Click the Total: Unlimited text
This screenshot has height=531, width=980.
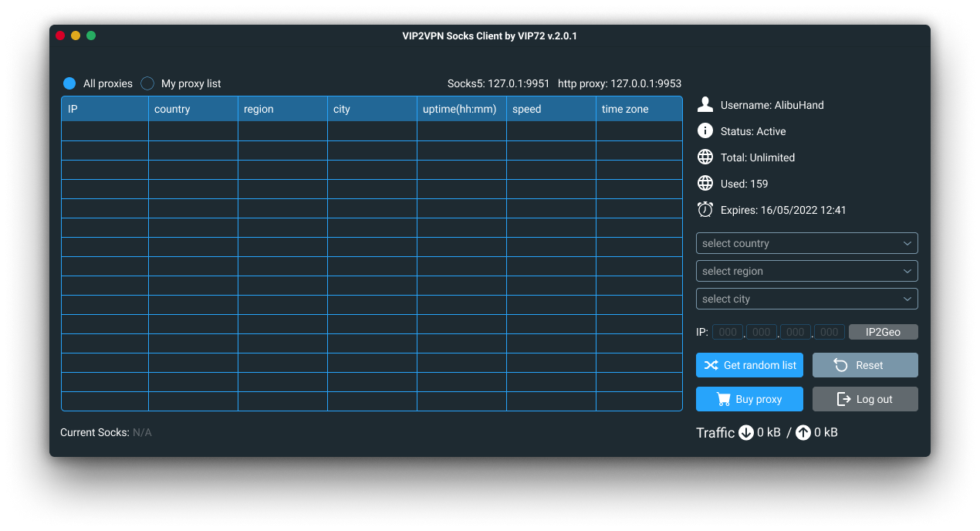click(758, 157)
